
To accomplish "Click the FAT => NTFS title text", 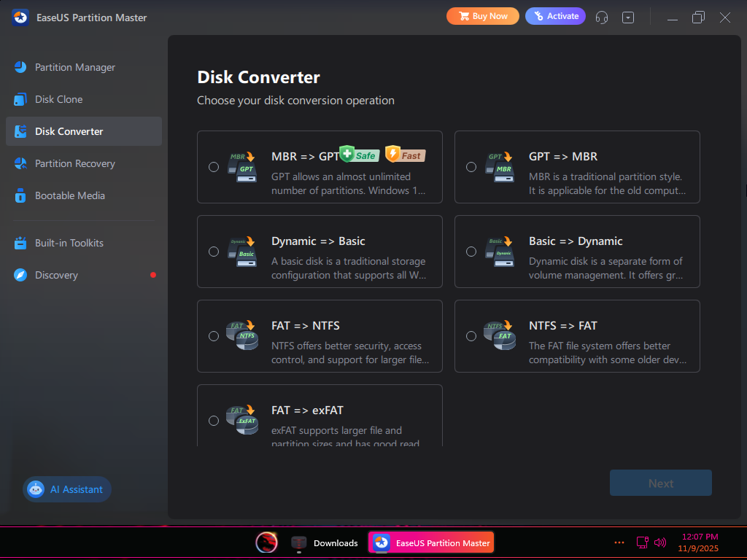I will click(x=306, y=326).
